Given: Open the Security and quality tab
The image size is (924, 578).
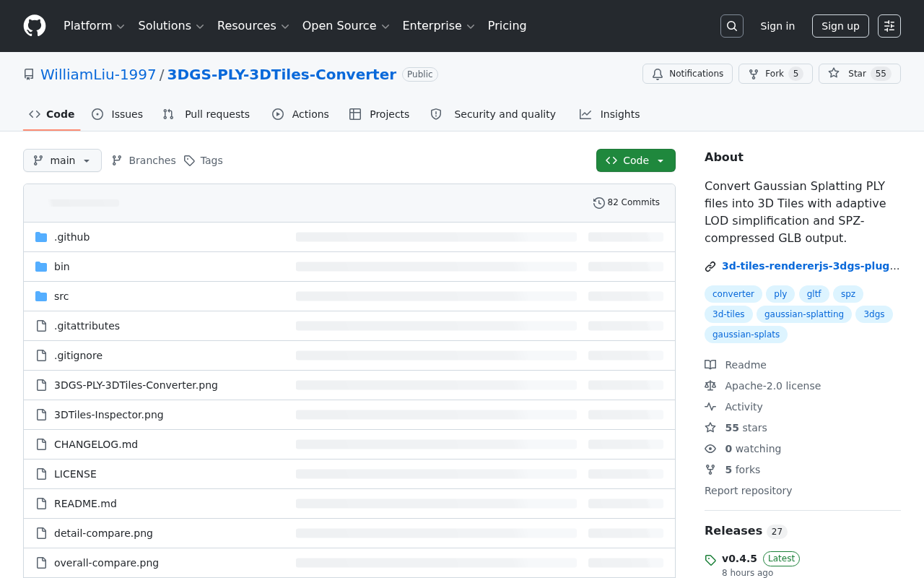Looking at the screenshot, I should (494, 114).
